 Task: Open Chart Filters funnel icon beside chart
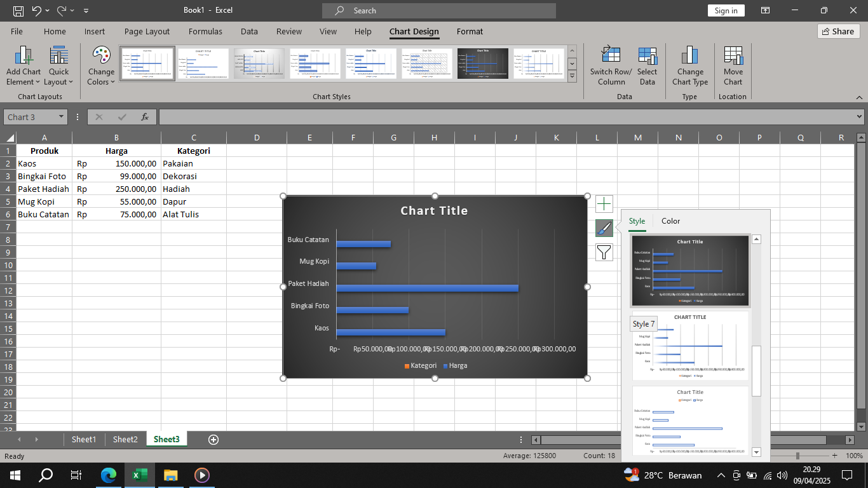(x=604, y=252)
